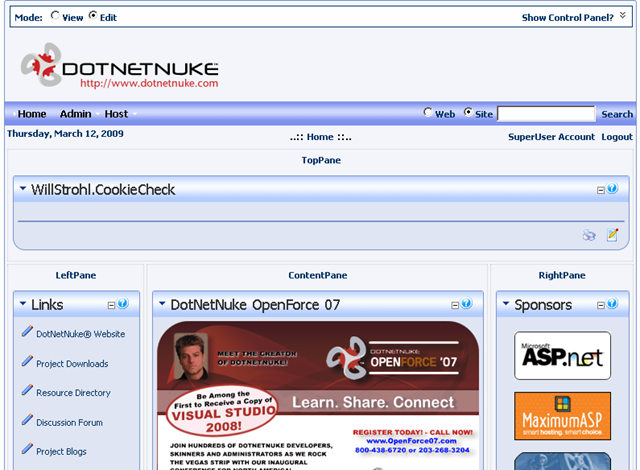Click the TopPane label

(x=321, y=160)
